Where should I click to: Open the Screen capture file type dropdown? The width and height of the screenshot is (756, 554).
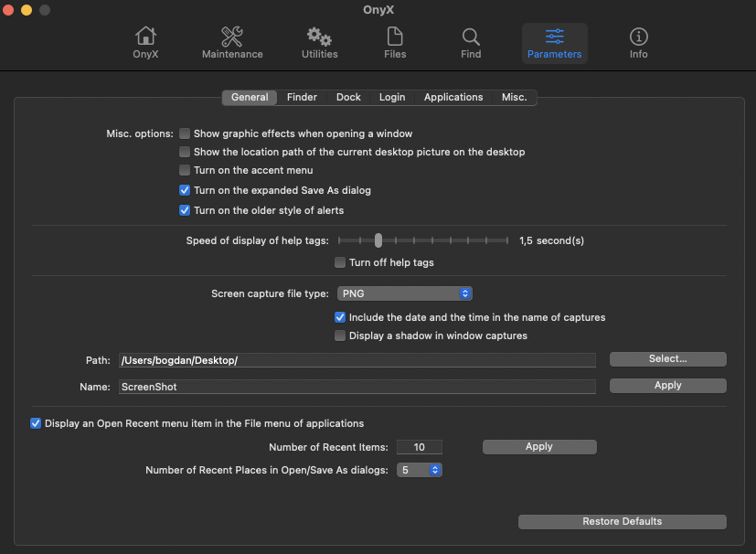(x=404, y=293)
